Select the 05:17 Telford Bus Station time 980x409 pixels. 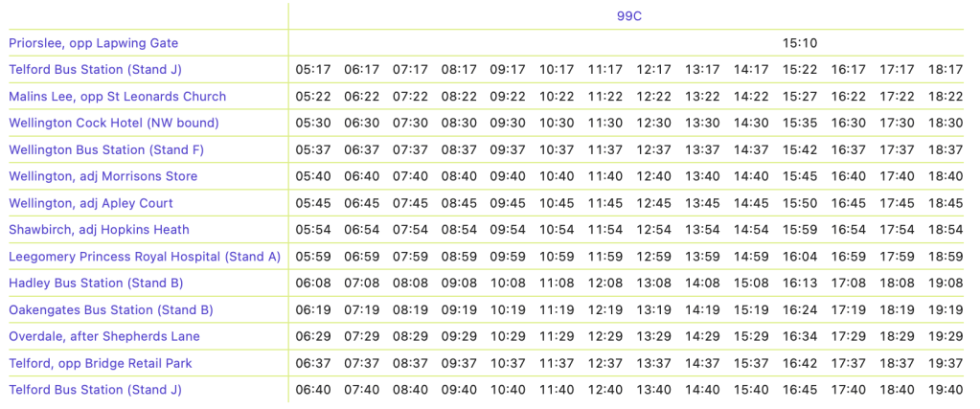pos(313,69)
